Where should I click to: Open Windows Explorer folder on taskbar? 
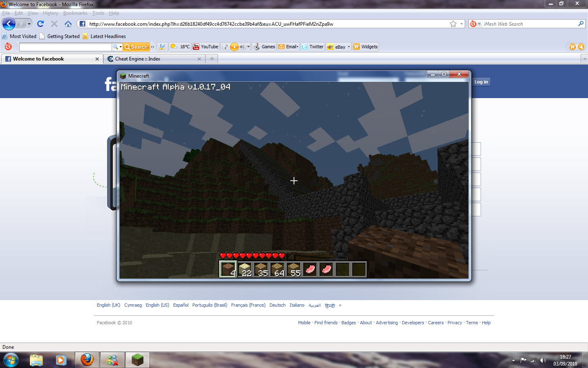36,360
